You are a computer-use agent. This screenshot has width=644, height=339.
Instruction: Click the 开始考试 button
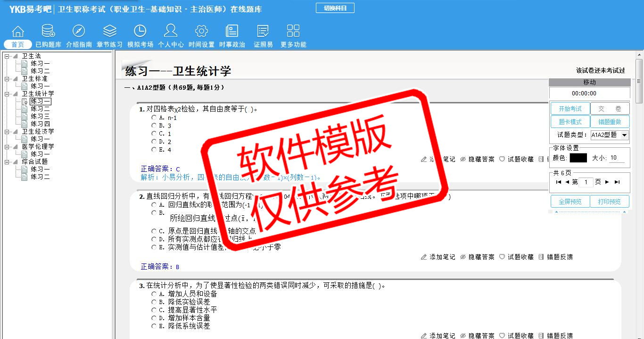(x=570, y=109)
